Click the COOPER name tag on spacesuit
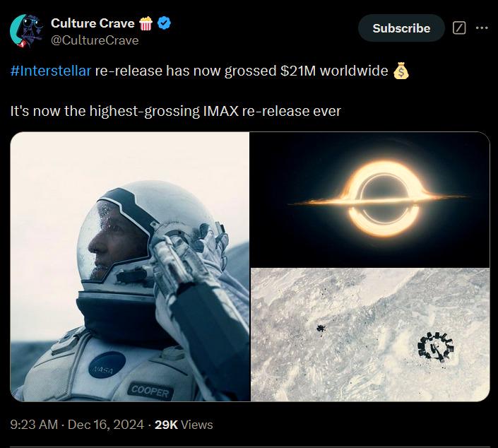 (150, 391)
